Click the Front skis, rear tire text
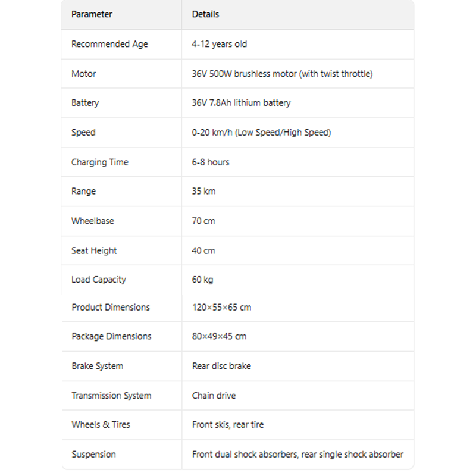The image size is (476, 476). click(228, 425)
